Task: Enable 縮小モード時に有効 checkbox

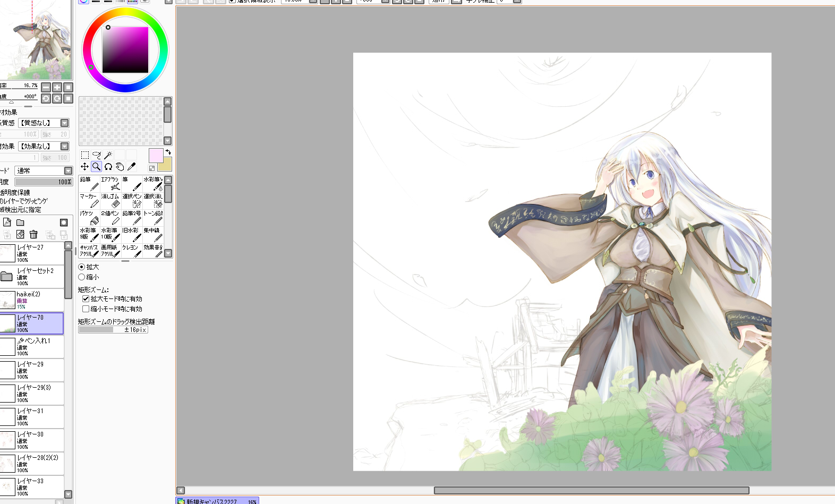Action: (86, 309)
